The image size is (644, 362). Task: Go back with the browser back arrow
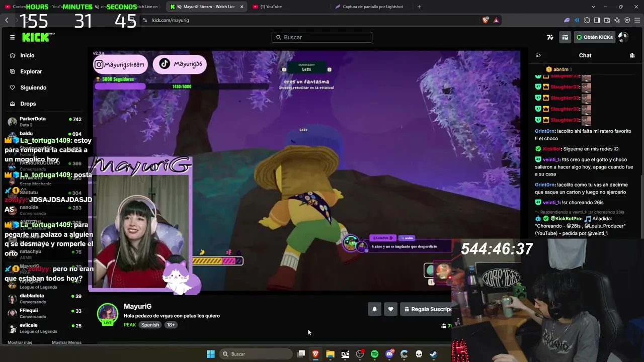coord(7,20)
